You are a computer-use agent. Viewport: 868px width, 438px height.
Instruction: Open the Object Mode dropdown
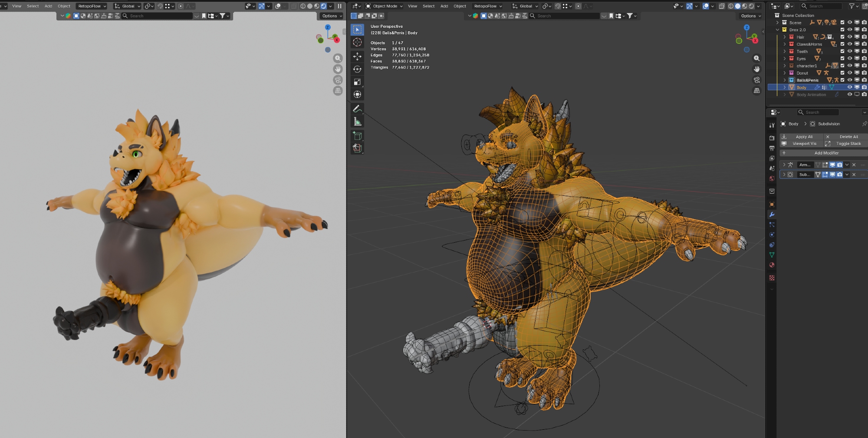coord(384,6)
